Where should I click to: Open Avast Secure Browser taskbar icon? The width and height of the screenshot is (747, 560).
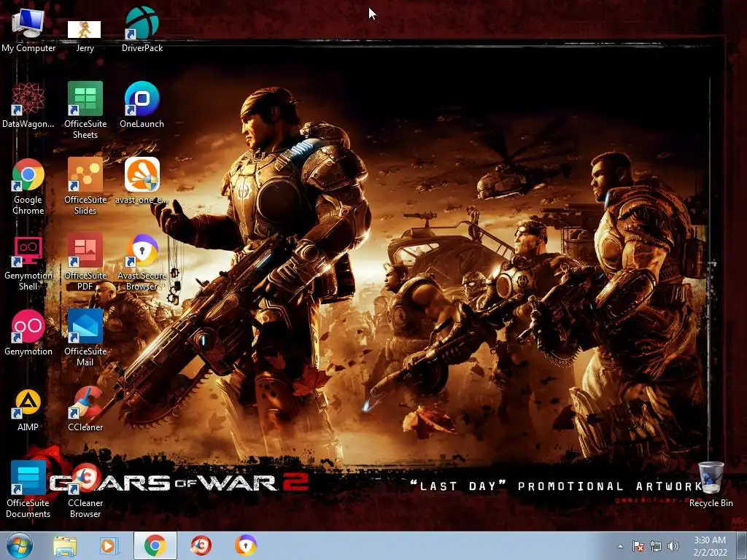[246, 545]
